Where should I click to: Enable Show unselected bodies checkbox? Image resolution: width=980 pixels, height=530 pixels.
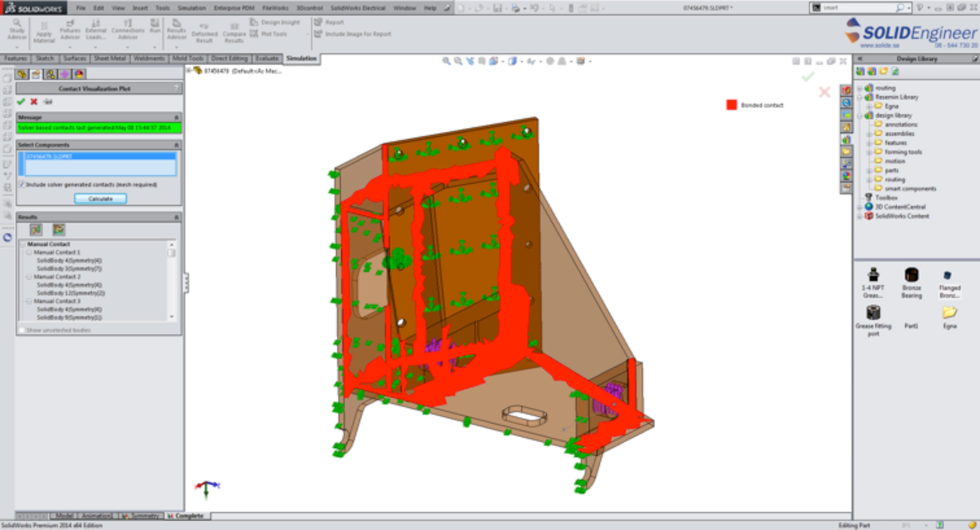coord(22,330)
